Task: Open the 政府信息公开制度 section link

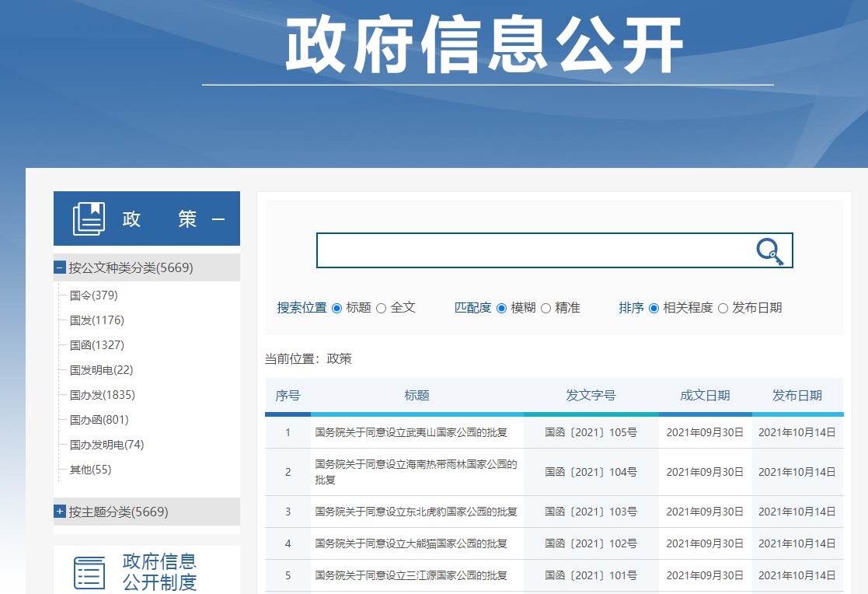Action: 159,571
